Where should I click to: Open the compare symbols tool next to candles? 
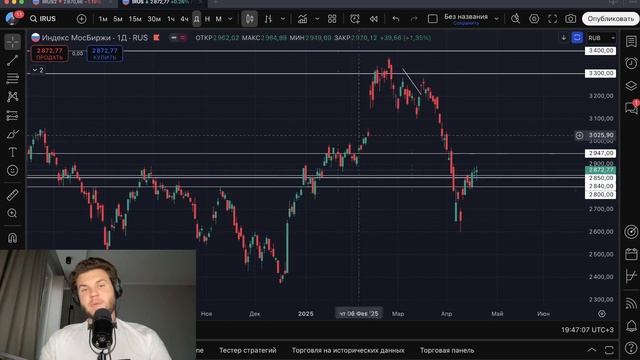268,19
